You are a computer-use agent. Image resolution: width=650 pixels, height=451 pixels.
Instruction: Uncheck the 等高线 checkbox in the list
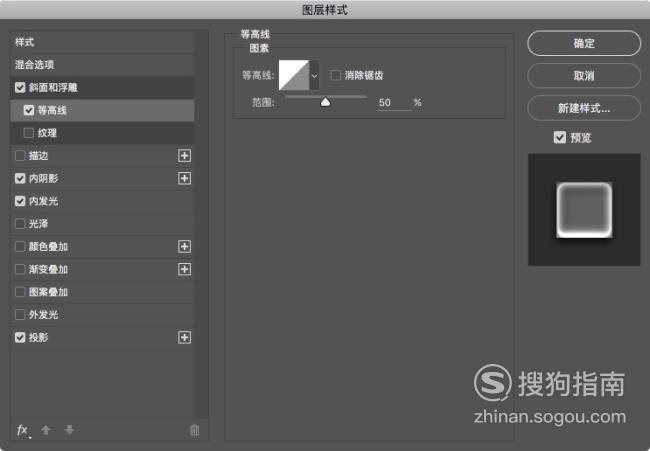[x=29, y=110]
